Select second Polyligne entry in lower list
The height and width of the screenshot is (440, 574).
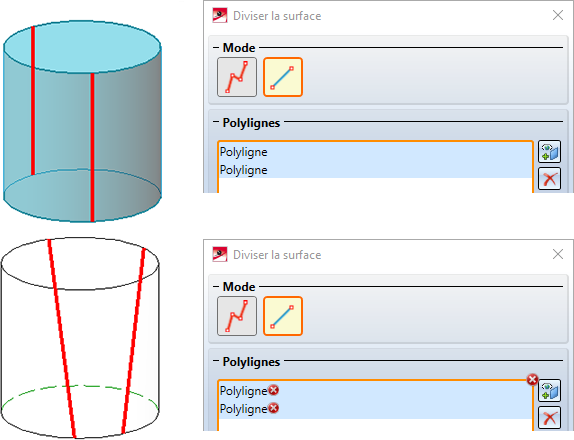(375, 409)
